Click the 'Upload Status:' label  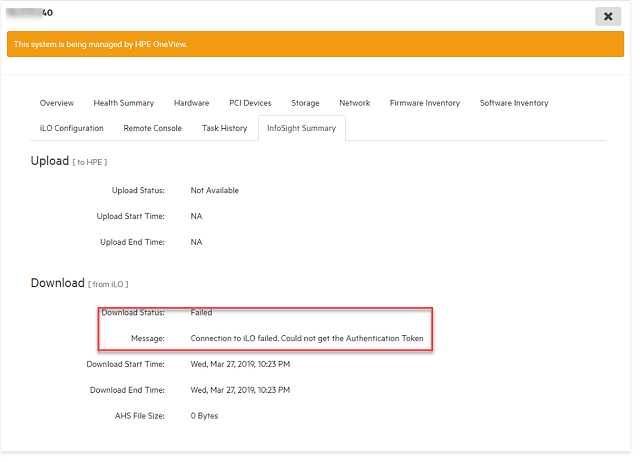(x=138, y=191)
